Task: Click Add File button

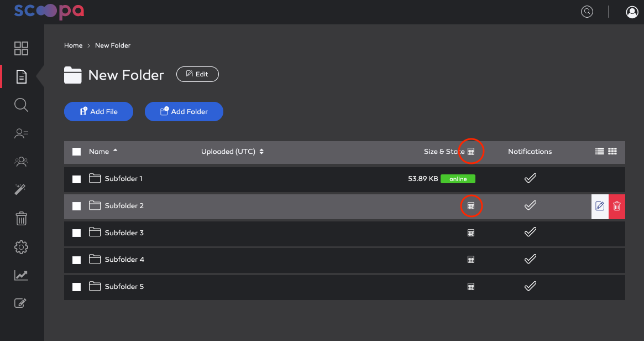Action: coord(98,111)
